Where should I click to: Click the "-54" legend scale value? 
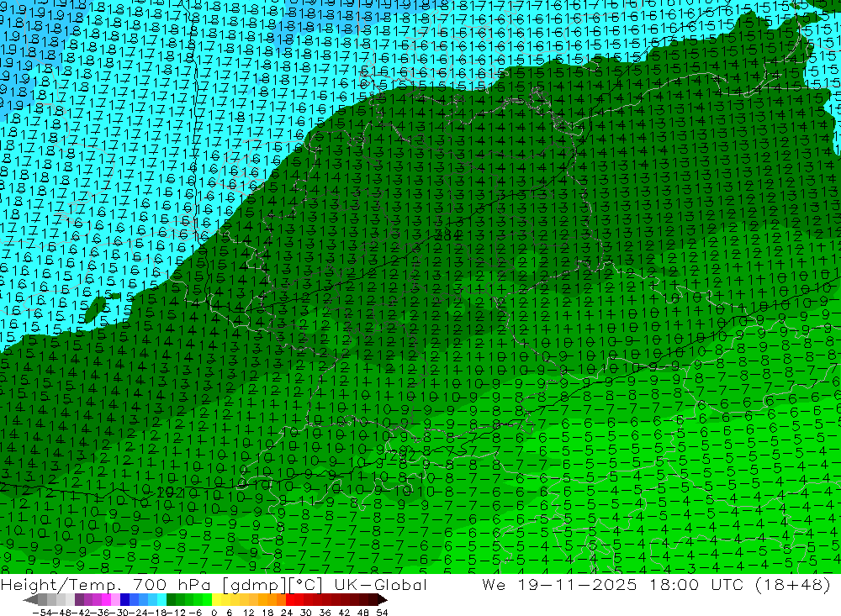point(42,613)
